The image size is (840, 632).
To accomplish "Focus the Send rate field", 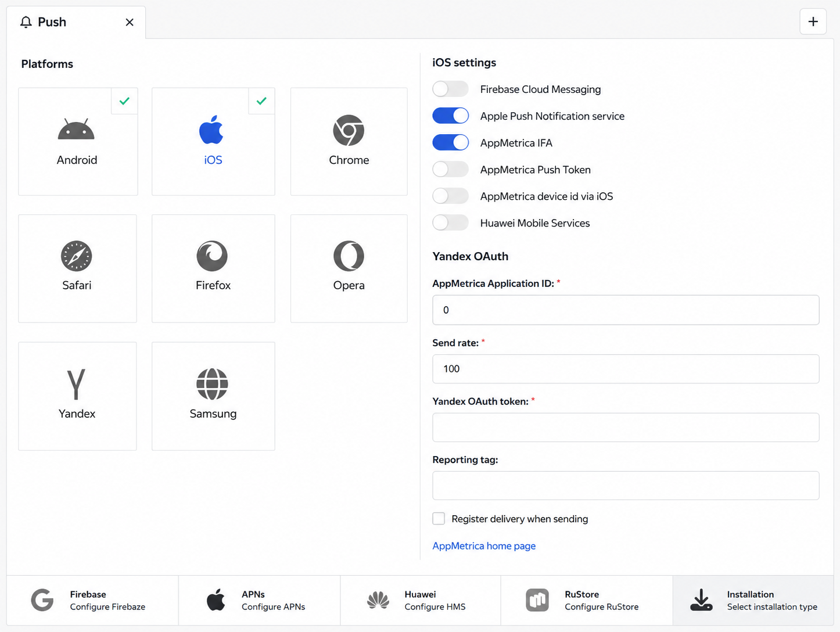I will pos(626,369).
